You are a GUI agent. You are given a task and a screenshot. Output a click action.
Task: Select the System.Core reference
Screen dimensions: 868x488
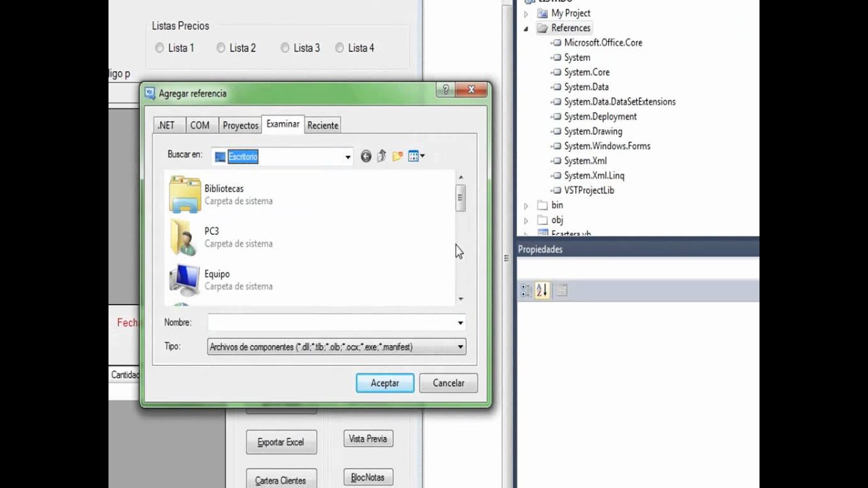coord(587,73)
